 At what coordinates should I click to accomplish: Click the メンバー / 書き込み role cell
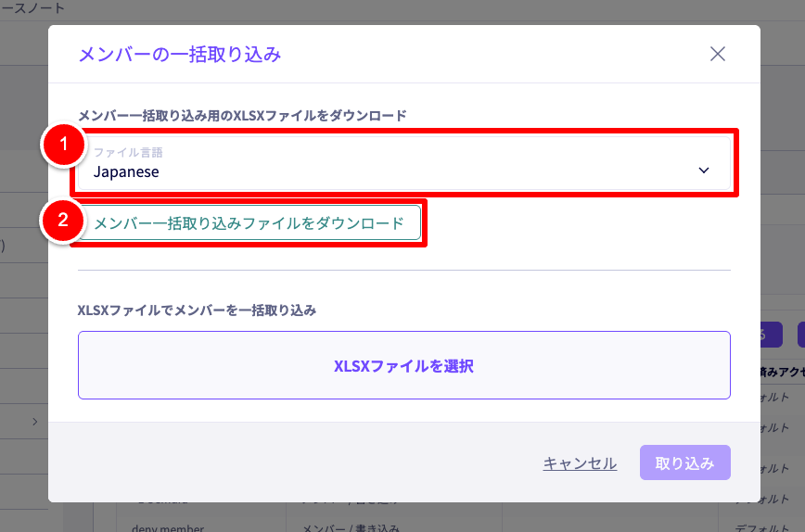click(x=351, y=528)
